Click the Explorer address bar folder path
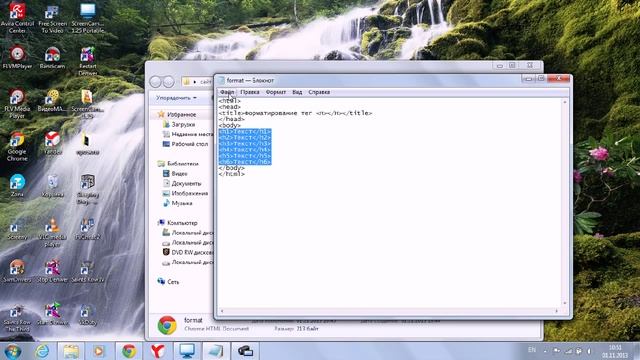 pyautogui.click(x=198, y=82)
